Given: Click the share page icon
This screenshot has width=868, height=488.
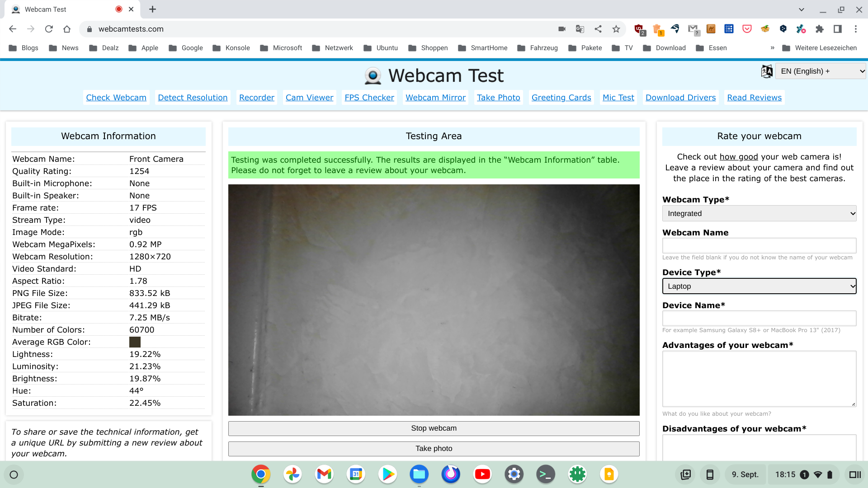Looking at the screenshot, I should (598, 29).
